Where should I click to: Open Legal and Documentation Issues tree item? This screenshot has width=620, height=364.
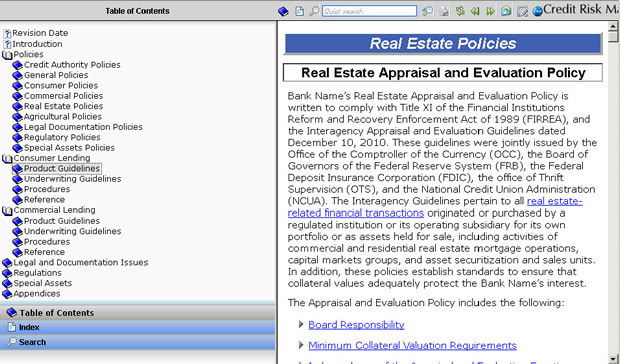(81, 262)
